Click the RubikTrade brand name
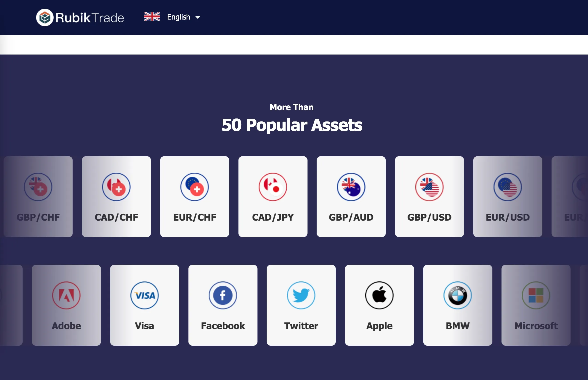 [x=90, y=18]
